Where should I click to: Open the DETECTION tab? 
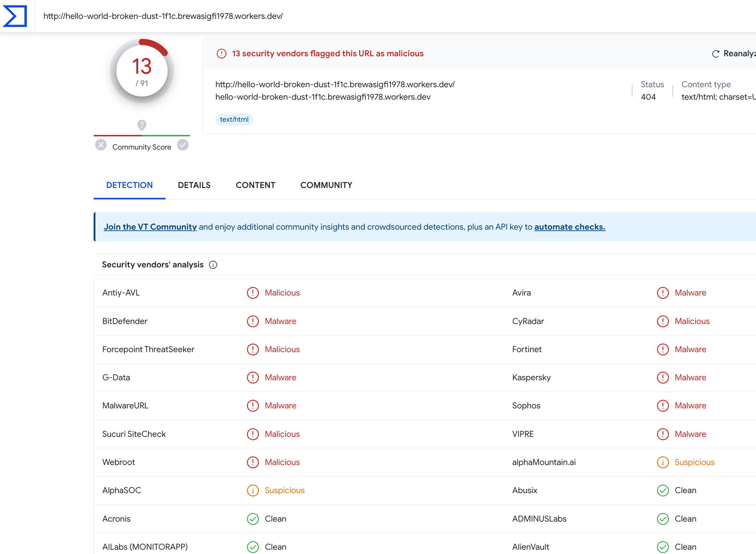130,185
